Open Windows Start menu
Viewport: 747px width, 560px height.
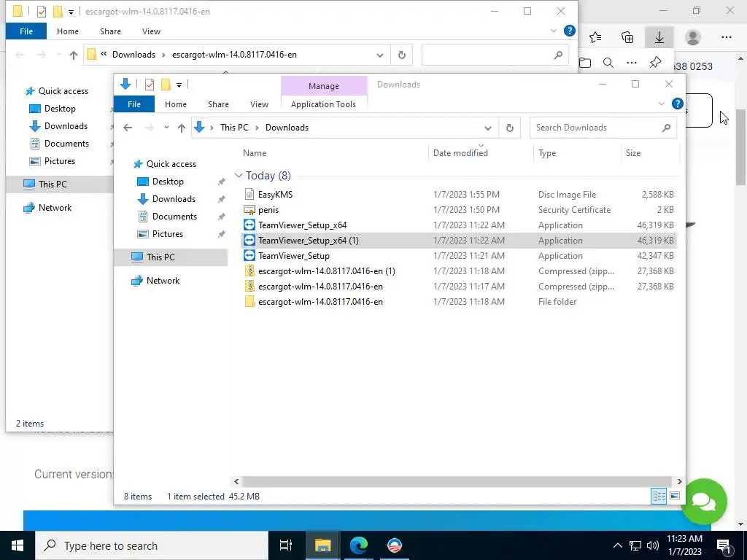point(18,545)
